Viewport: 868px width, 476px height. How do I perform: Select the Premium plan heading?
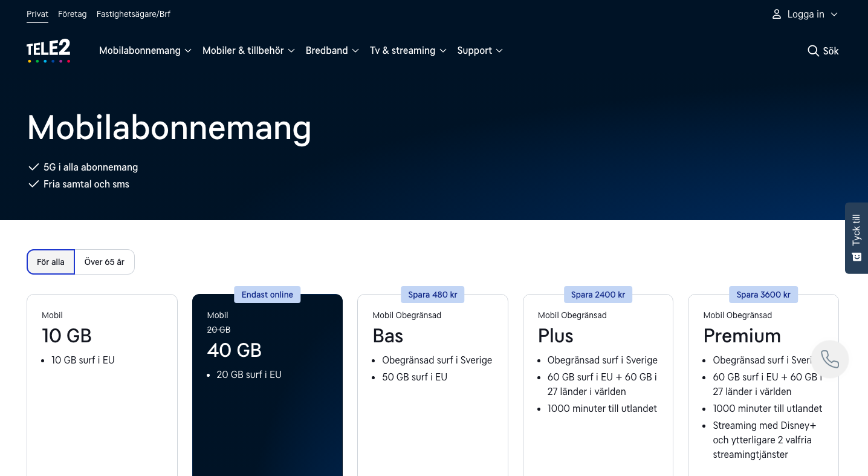click(742, 336)
